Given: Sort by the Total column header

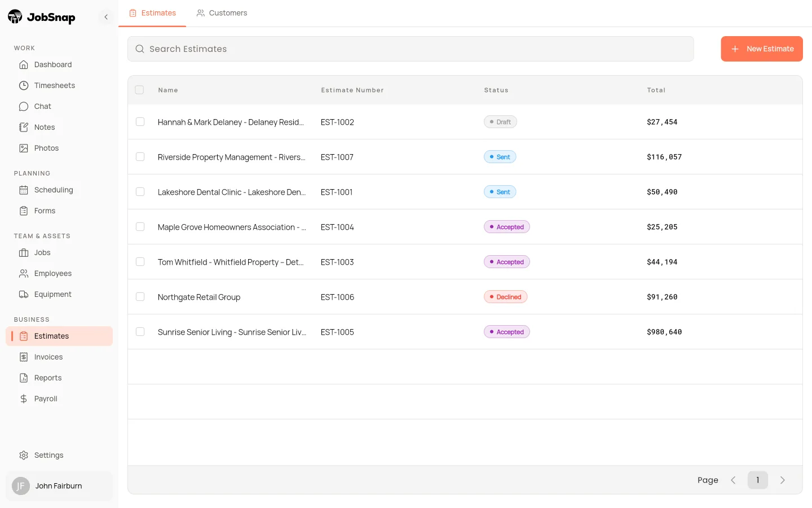Looking at the screenshot, I should 656,90.
